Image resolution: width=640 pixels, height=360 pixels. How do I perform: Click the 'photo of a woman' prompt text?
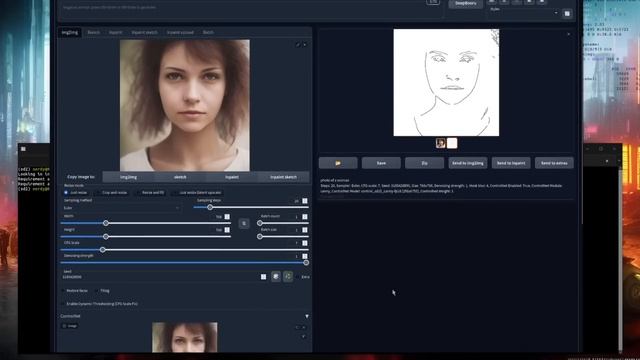pos(335,180)
